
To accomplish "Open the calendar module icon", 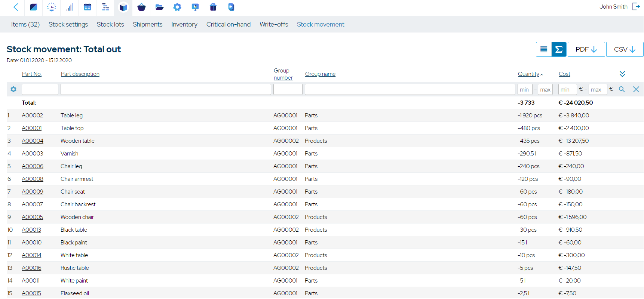I will tap(88, 7).
